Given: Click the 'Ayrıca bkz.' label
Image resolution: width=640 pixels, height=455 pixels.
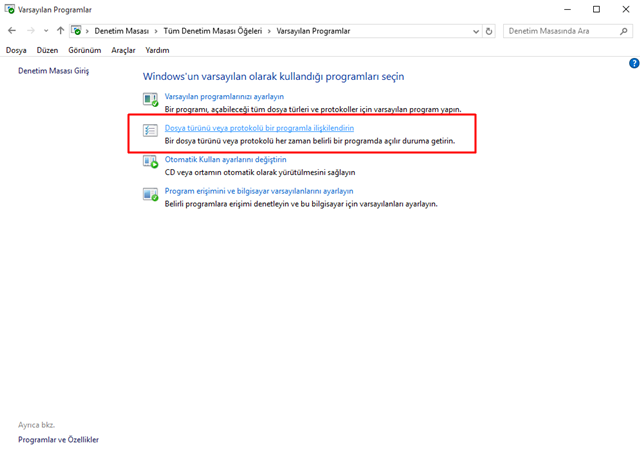Looking at the screenshot, I should pyautogui.click(x=36, y=425).
